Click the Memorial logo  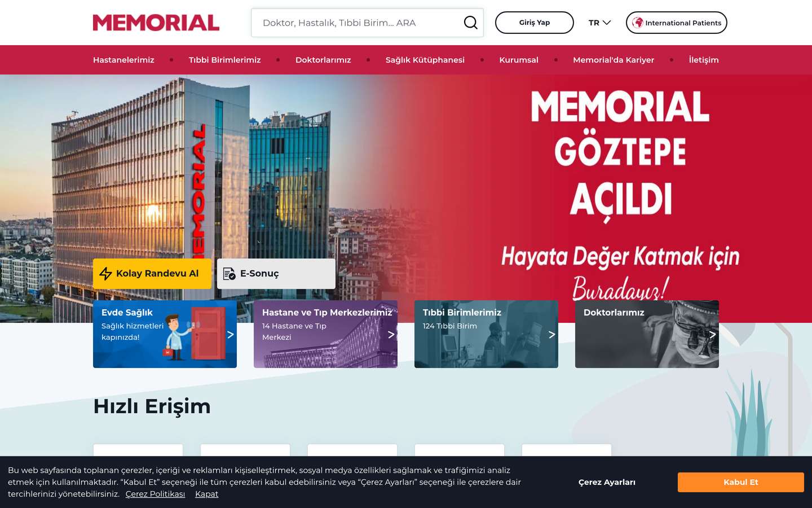(156, 23)
